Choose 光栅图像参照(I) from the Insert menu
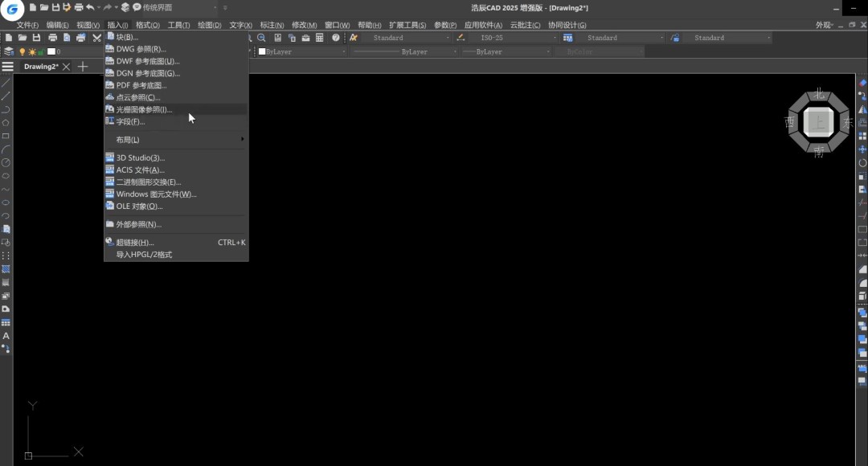 click(144, 109)
